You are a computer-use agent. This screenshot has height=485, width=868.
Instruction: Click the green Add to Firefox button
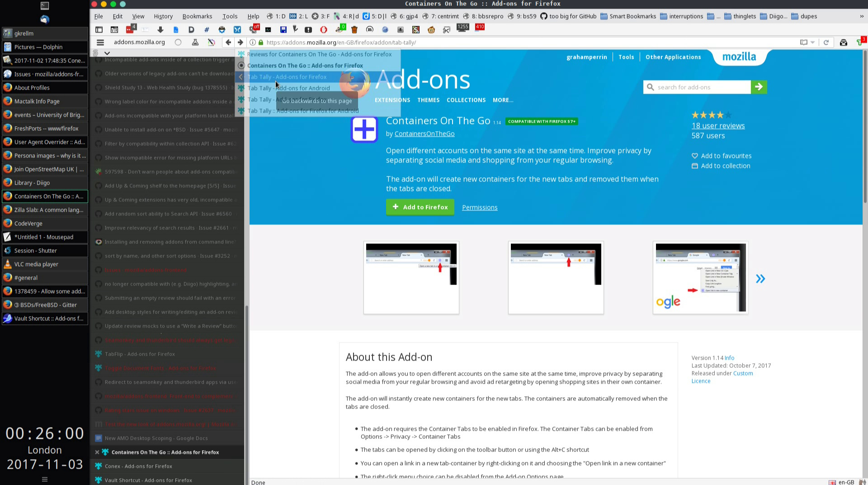click(x=420, y=207)
